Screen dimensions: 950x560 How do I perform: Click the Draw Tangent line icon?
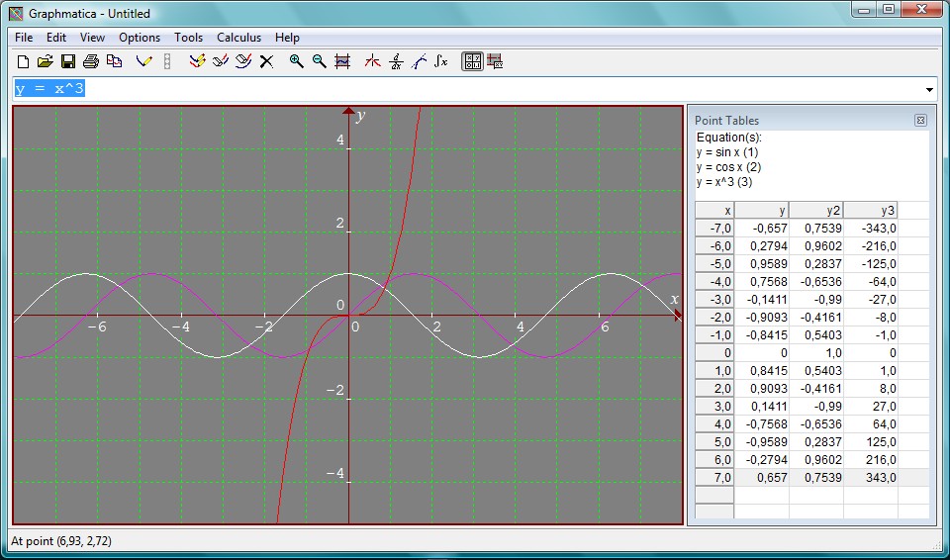pos(419,61)
